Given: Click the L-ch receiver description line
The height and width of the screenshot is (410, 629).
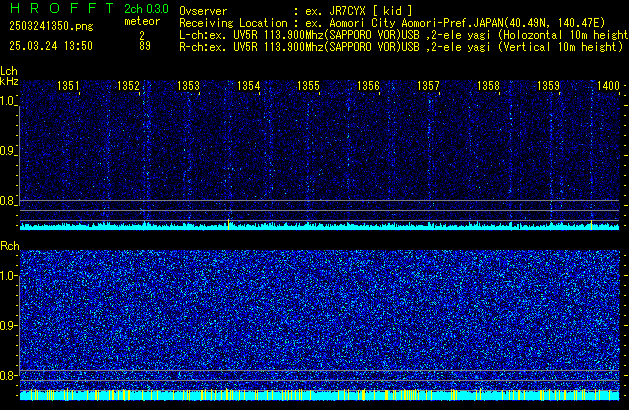Looking at the screenshot, I should (404, 35).
